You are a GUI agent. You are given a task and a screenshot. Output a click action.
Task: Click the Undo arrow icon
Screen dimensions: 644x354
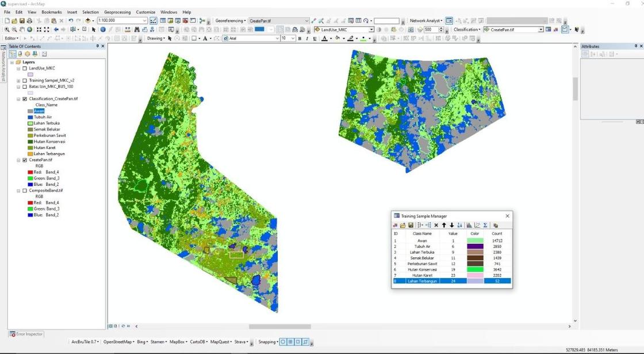[71, 21]
